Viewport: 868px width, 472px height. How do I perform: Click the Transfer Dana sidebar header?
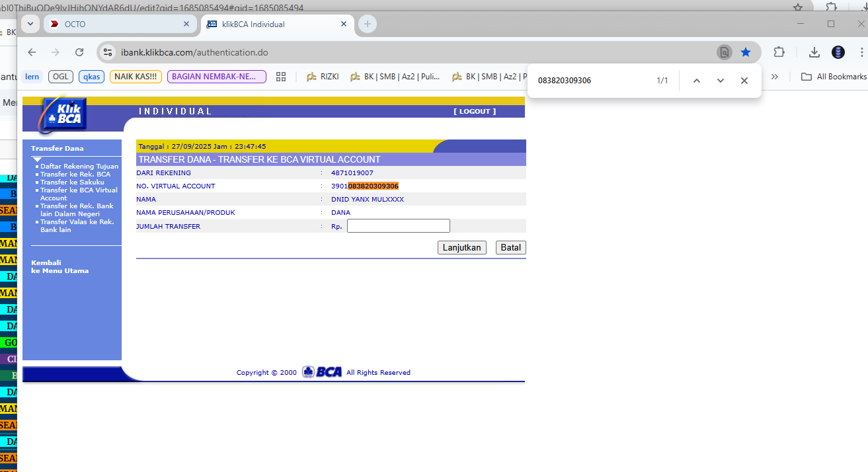58,148
